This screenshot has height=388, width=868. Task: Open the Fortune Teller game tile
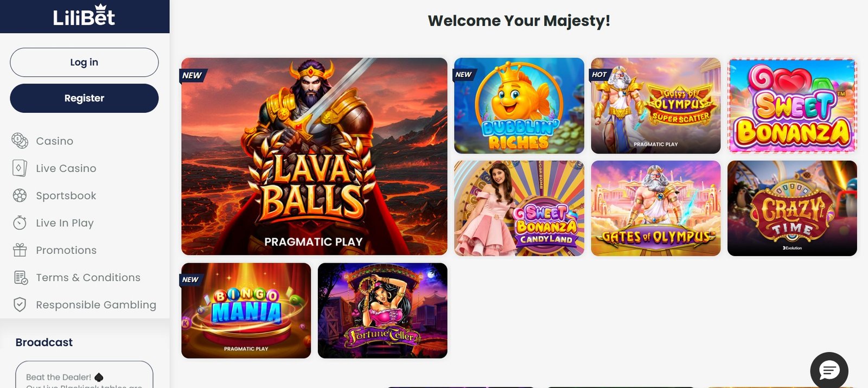382,310
